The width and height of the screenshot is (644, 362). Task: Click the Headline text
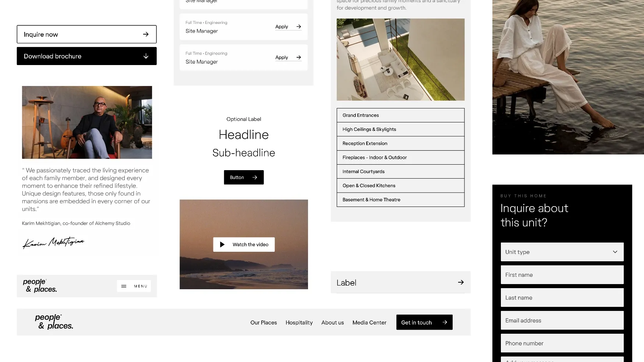(244, 135)
